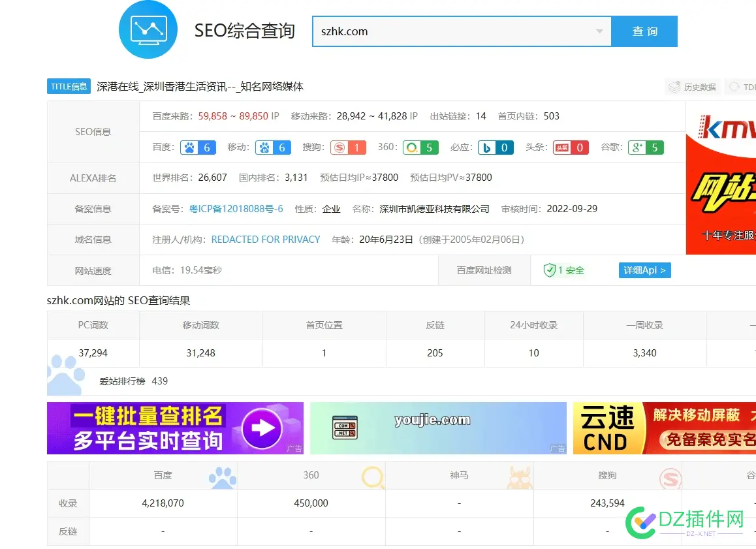
Task: Open the youjie.com ad banner
Action: [x=438, y=428]
